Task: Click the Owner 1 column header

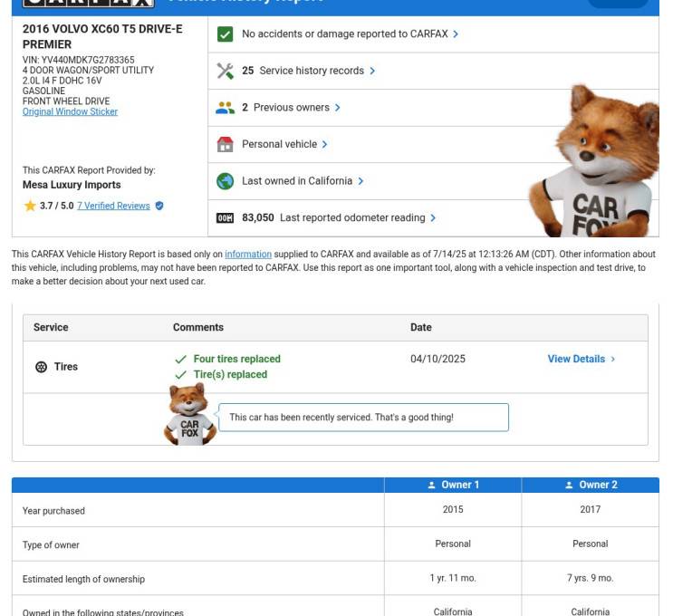Action: pyautogui.click(x=453, y=485)
